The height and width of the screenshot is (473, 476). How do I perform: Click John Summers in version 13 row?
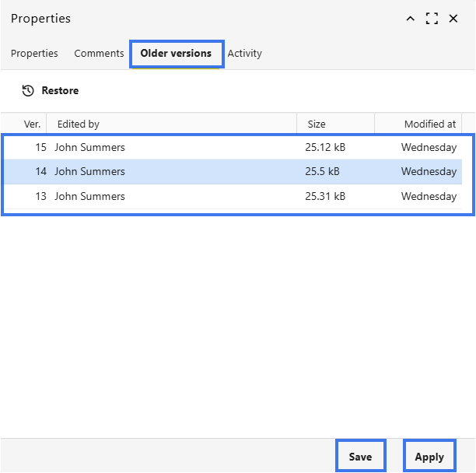tap(89, 196)
